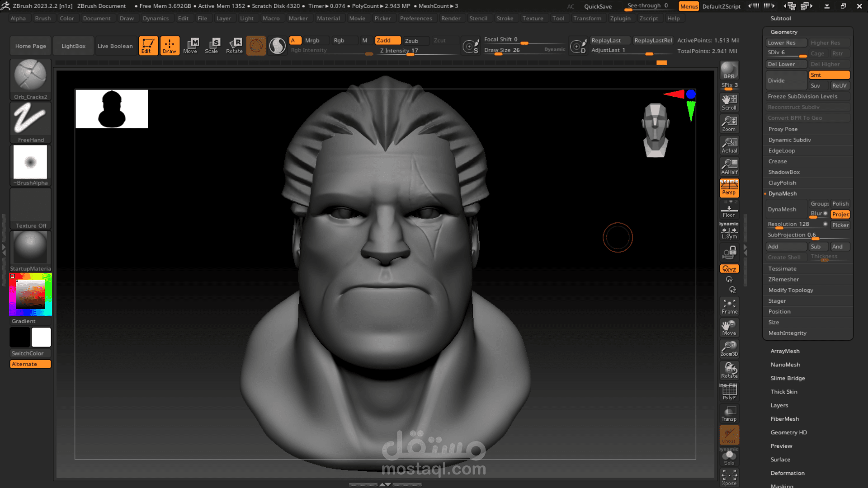Toggle the PolyF polyframe icon
The image size is (868, 488).
pyautogui.click(x=729, y=391)
